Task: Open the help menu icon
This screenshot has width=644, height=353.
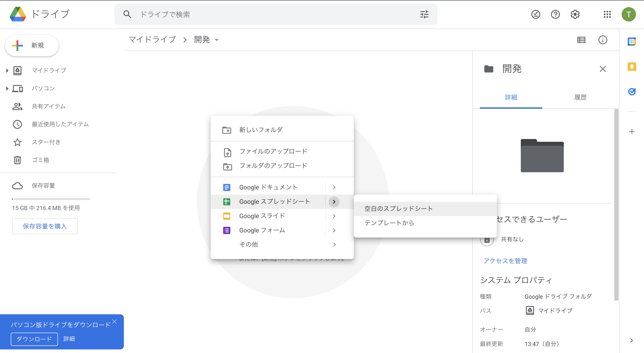Action: pos(555,14)
